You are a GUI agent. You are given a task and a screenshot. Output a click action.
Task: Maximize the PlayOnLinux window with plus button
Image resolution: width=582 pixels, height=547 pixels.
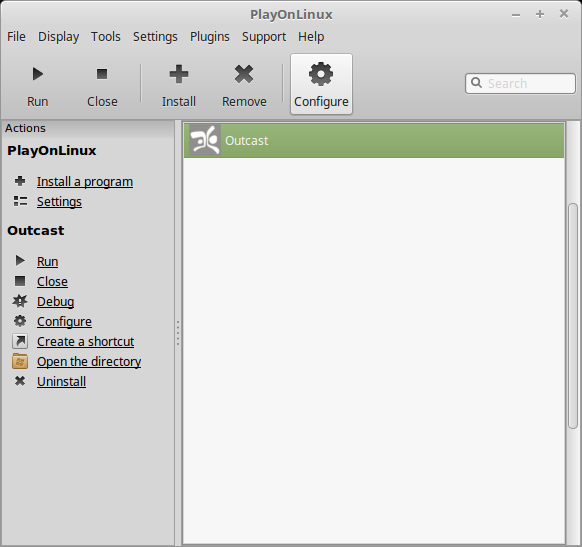pos(540,14)
